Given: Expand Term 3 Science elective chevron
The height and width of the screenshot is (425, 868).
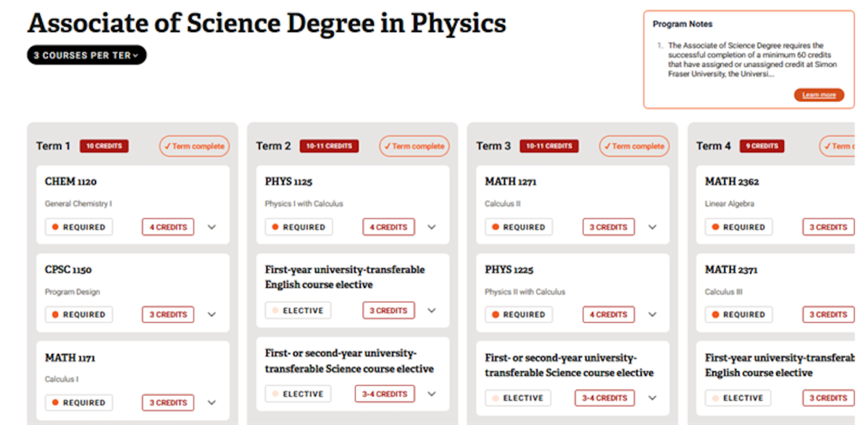Looking at the screenshot, I should [x=652, y=398].
